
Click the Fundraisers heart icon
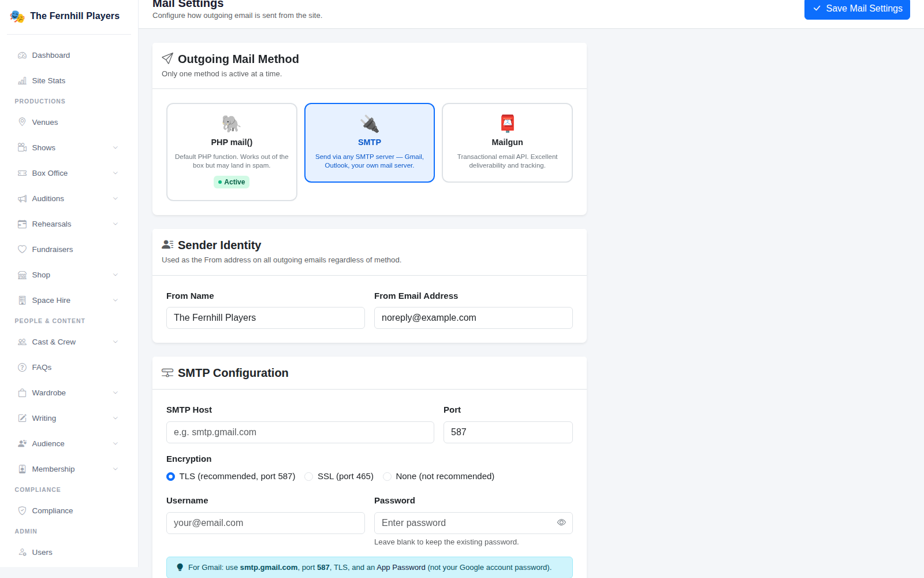tap(23, 250)
